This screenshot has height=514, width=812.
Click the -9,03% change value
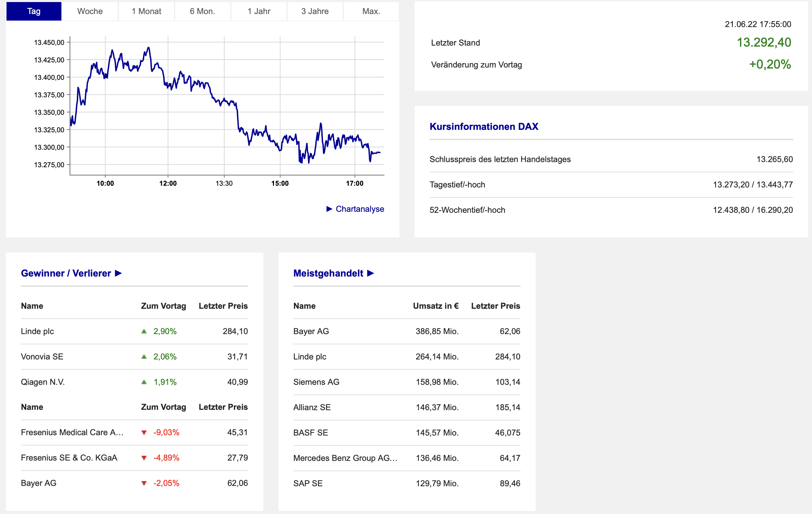tap(166, 432)
